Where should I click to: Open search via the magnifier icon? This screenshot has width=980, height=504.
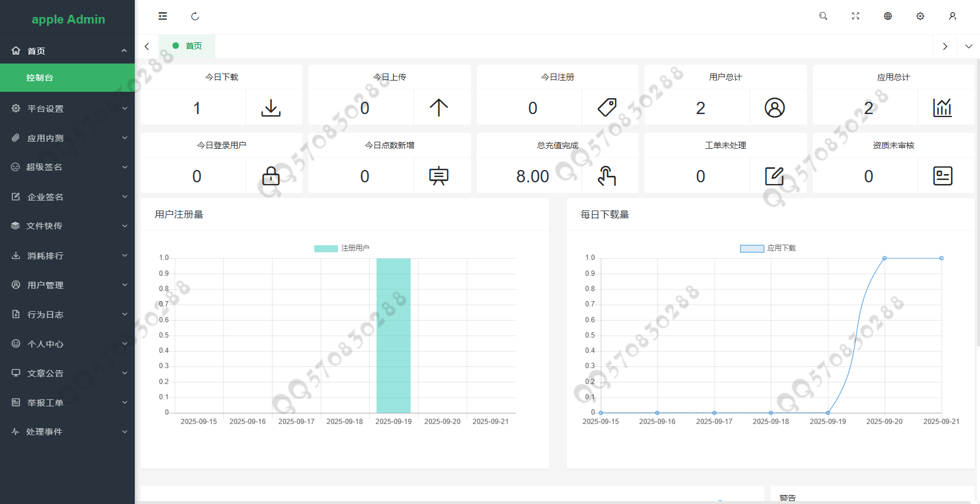click(x=823, y=16)
